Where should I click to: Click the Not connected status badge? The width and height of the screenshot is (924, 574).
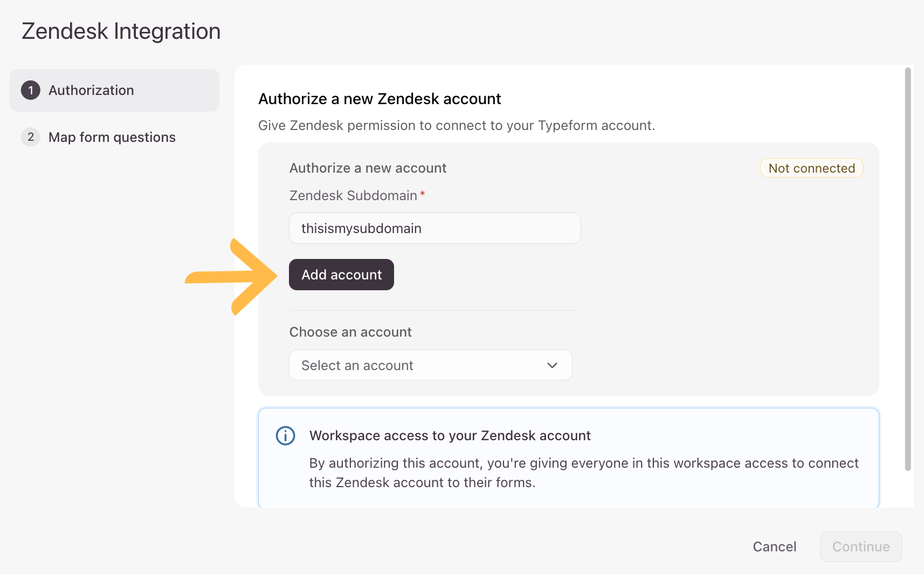pos(811,168)
